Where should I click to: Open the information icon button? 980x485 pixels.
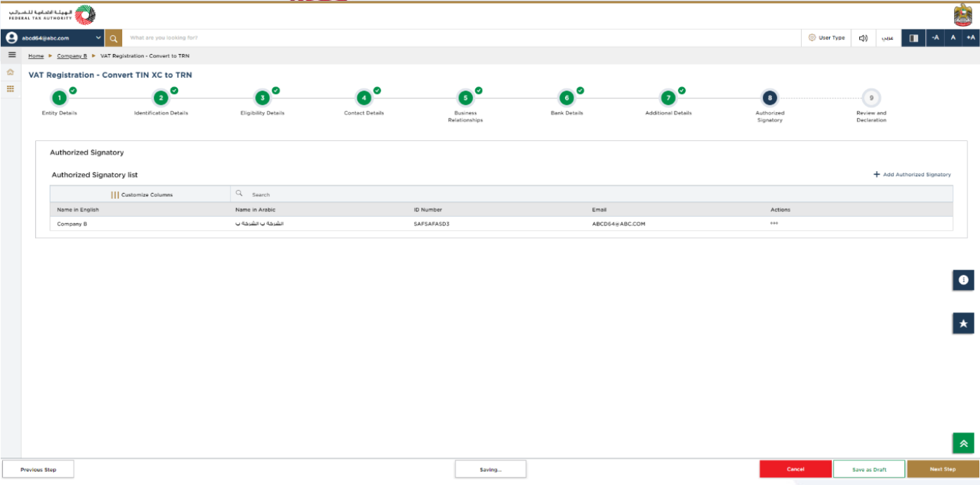point(963,280)
